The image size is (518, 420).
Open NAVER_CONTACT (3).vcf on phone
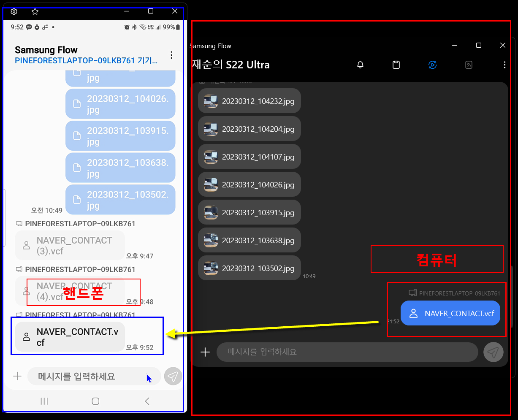point(70,245)
